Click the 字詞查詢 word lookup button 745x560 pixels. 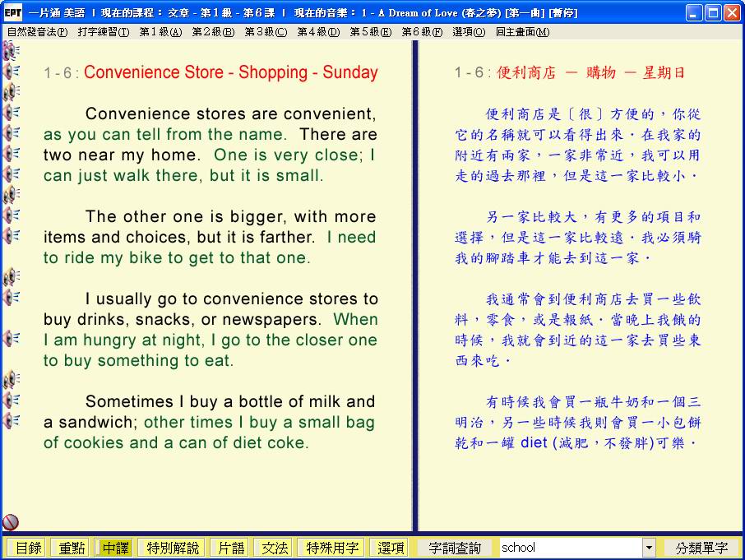point(455,548)
